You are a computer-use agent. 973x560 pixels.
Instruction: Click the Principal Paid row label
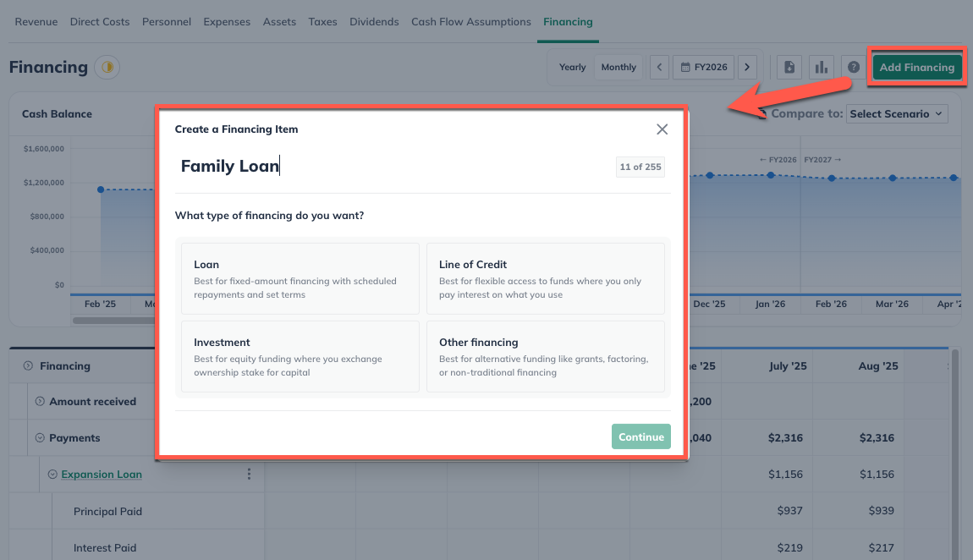point(108,512)
